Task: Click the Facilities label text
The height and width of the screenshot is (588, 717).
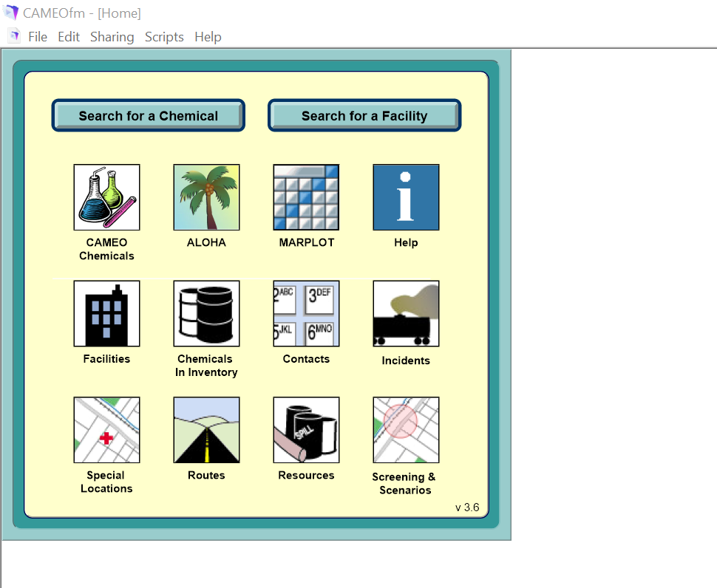Action: point(106,359)
